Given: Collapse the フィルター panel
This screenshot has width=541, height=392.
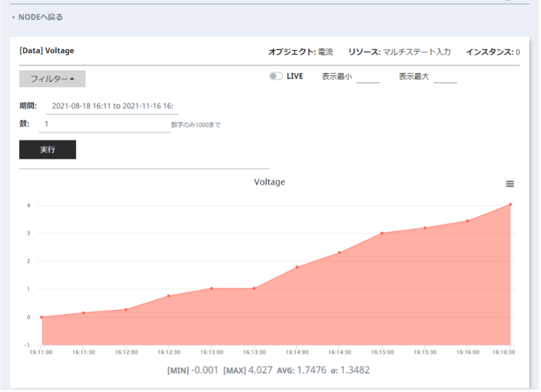Looking at the screenshot, I should click(x=52, y=79).
